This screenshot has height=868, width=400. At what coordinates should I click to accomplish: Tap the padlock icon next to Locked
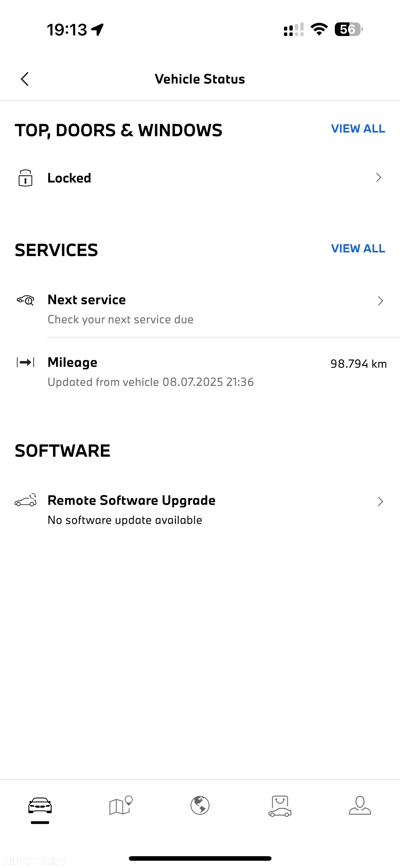click(26, 178)
